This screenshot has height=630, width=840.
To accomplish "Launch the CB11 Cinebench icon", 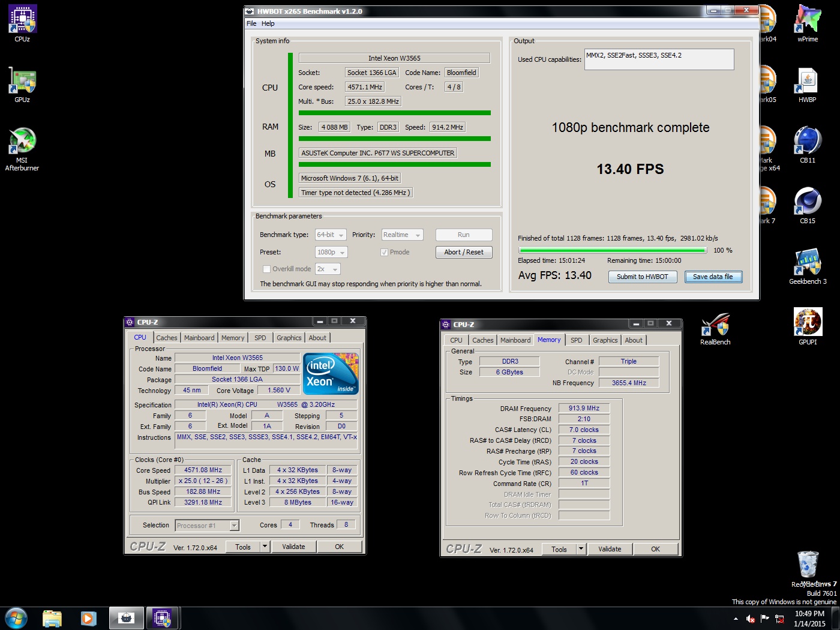I will (x=808, y=145).
